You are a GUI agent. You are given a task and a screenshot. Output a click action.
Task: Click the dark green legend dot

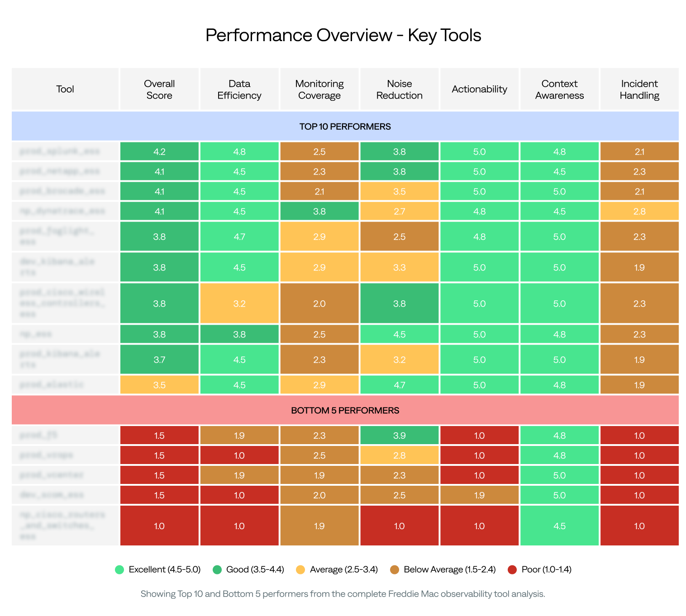click(217, 570)
